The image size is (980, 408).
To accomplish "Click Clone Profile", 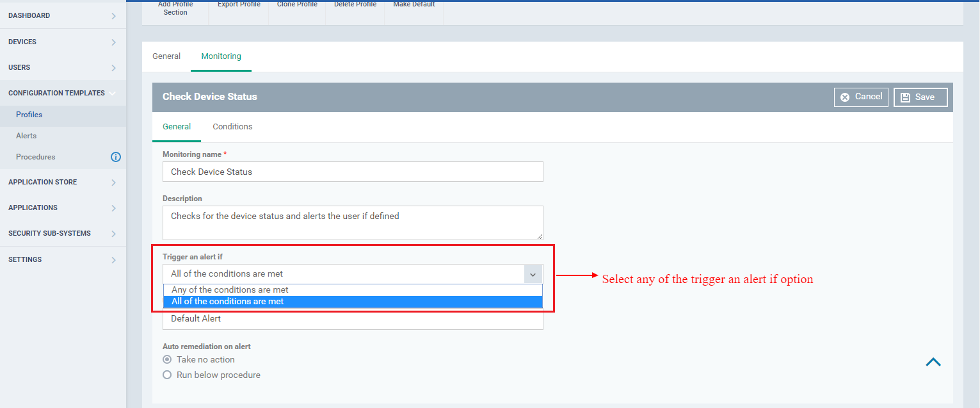I will point(297,5).
